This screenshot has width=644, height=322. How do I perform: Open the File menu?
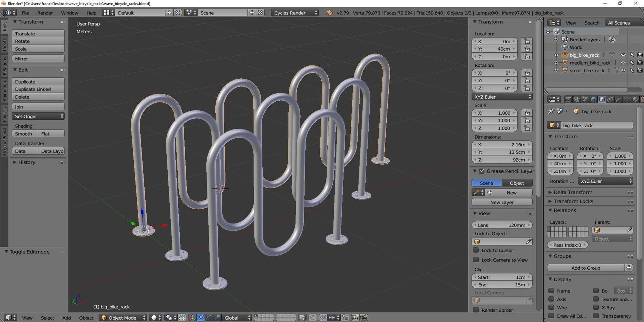[x=25, y=13]
